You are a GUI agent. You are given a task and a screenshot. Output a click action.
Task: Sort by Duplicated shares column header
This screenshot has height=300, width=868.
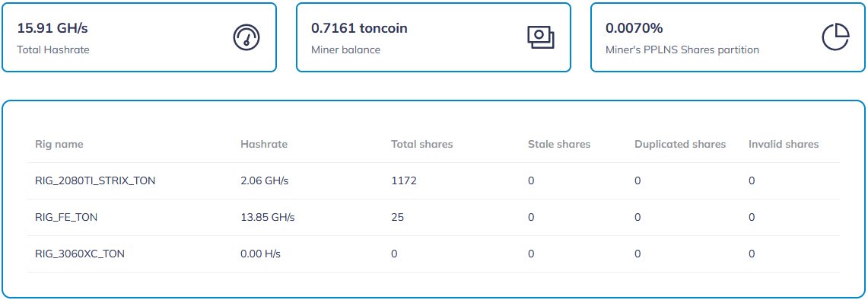point(680,144)
